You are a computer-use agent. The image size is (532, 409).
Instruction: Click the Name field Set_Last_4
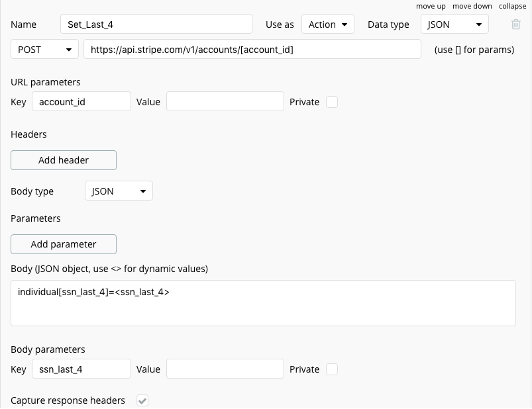156,24
